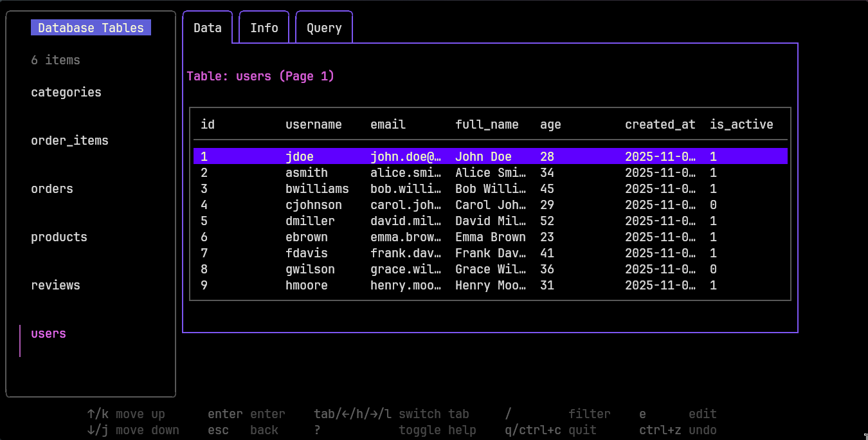
Task: Select the gwilson username cell
Action: pos(310,269)
